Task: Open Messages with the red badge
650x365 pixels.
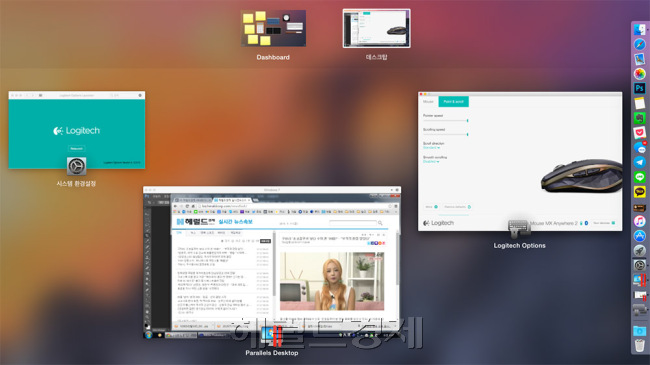Action: (639, 147)
